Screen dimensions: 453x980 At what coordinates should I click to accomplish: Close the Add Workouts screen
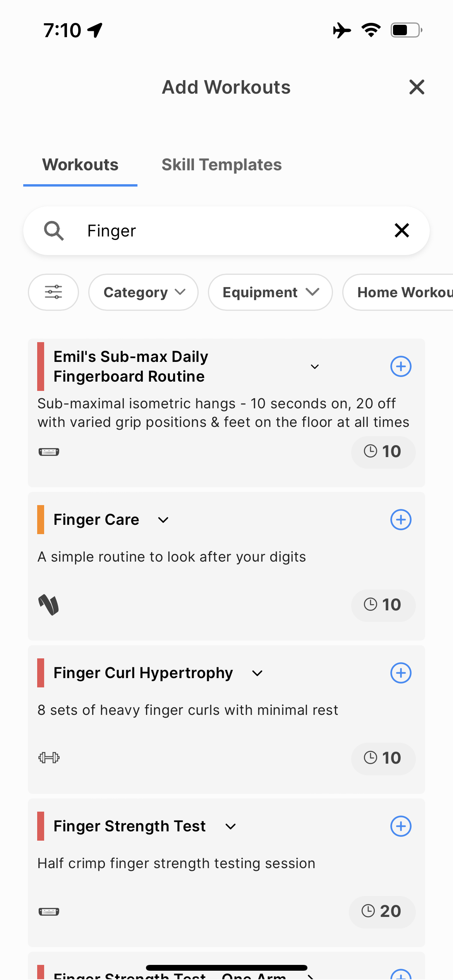click(x=417, y=87)
